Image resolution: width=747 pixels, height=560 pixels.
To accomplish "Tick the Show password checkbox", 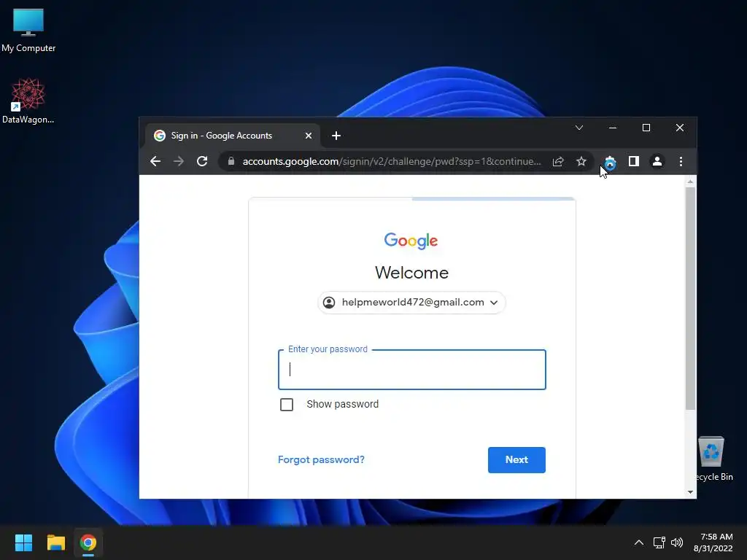I will click(x=286, y=405).
